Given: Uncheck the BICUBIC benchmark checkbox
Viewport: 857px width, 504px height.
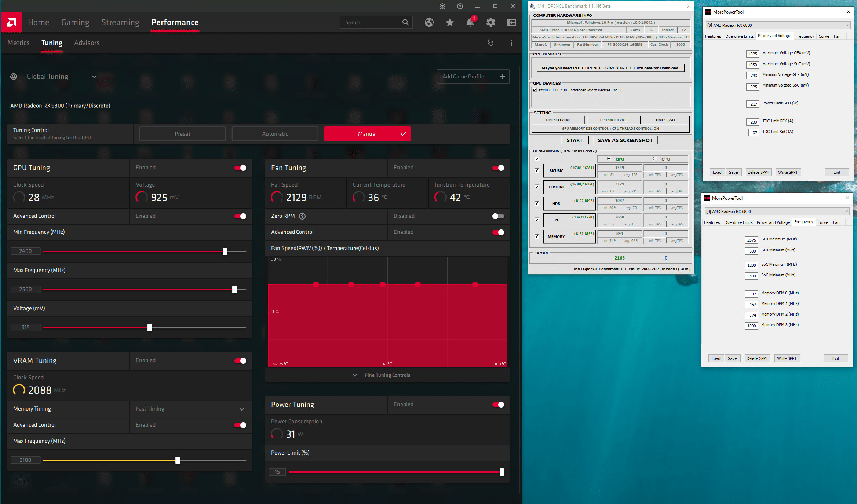Looking at the screenshot, I should coord(537,170).
